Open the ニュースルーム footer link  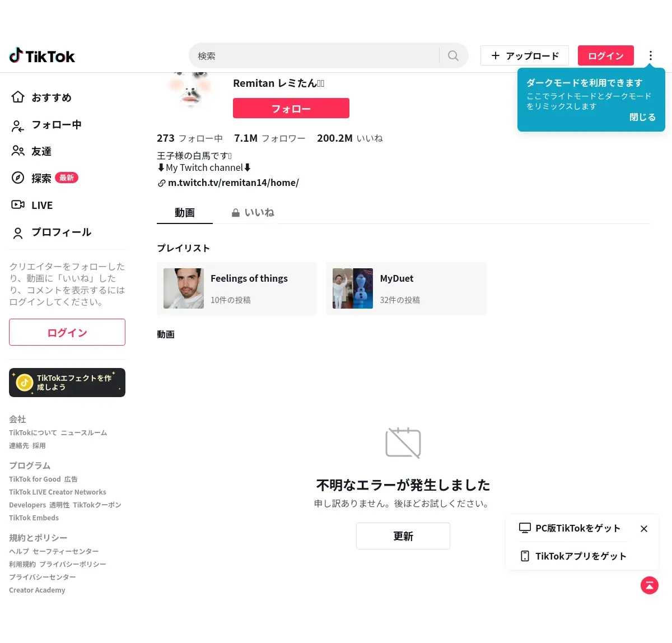click(x=84, y=433)
